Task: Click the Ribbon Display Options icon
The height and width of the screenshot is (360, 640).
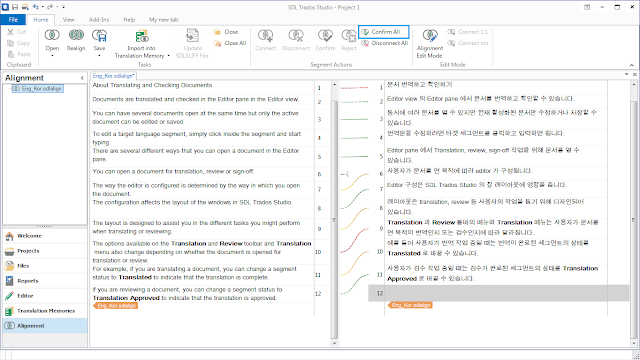Action: pyautogui.click(x=587, y=7)
